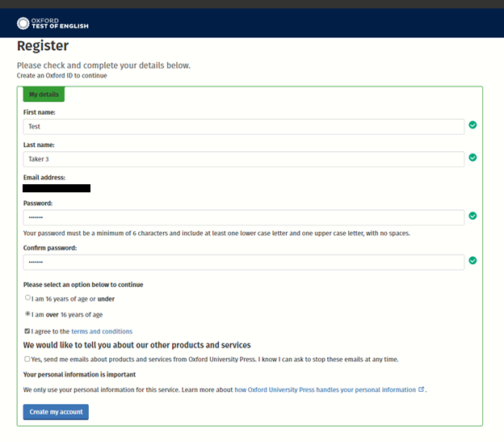504x442 pixels.
Task: Select the My details tab
Action: [44, 95]
